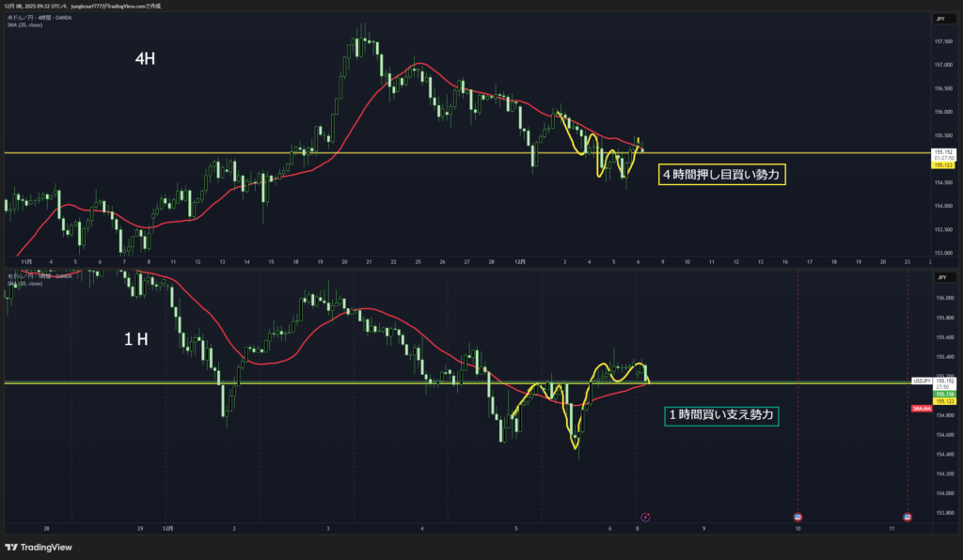Select the 4H text annotation
The image size is (963, 560).
tap(146, 59)
